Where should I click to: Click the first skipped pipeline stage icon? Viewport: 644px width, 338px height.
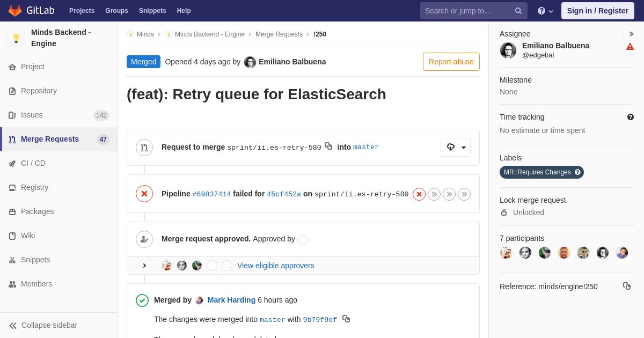pyautogui.click(x=434, y=194)
